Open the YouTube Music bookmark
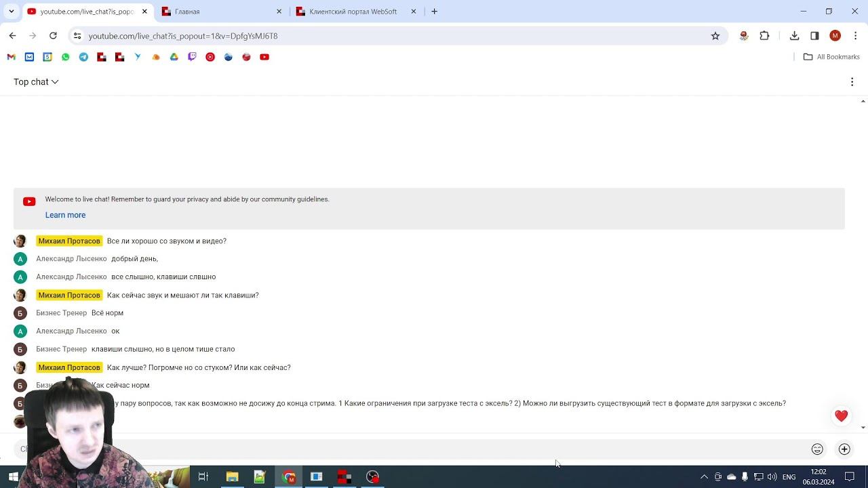The height and width of the screenshot is (488, 868). [210, 57]
